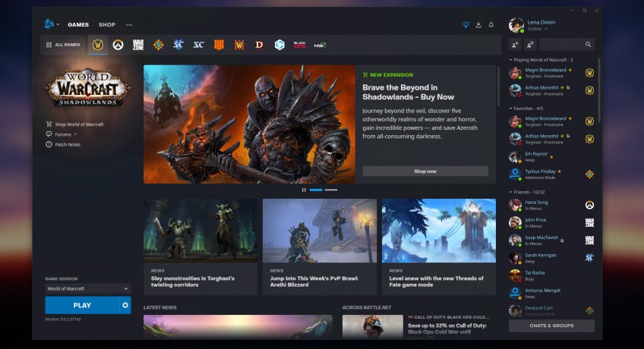Click Tychus Findlay's Hearthstone game icon

589,174
